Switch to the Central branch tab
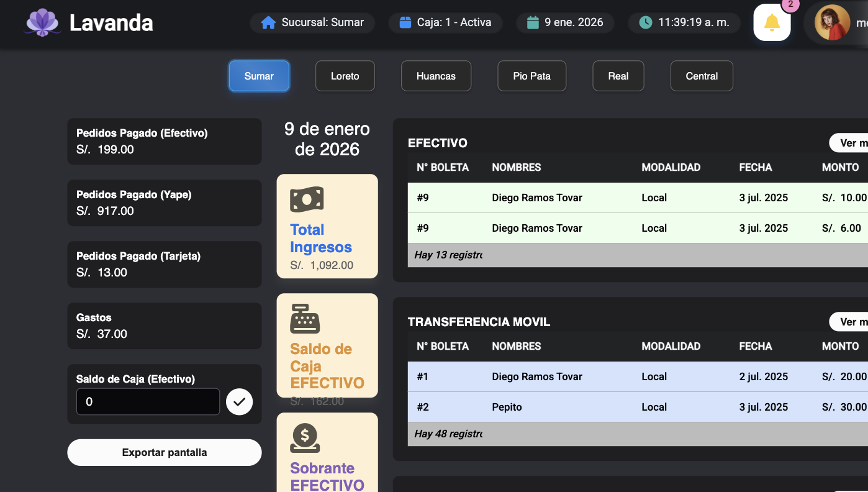868x492 pixels. coord(702,76)
